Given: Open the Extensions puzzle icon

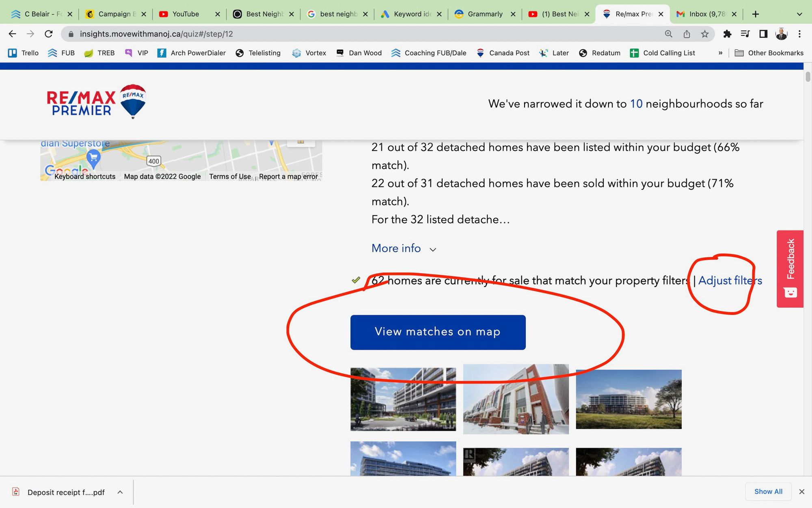Looking at the screenshot, I should [727, 34].
